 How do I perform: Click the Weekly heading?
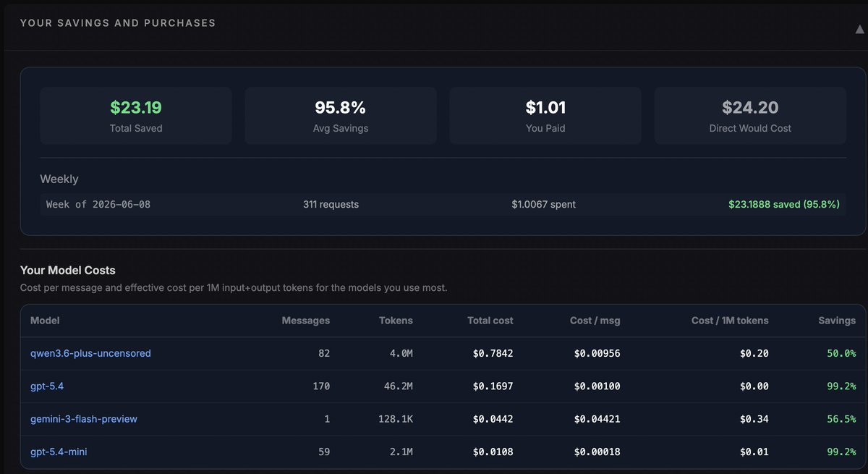click(x=59, y=179)
